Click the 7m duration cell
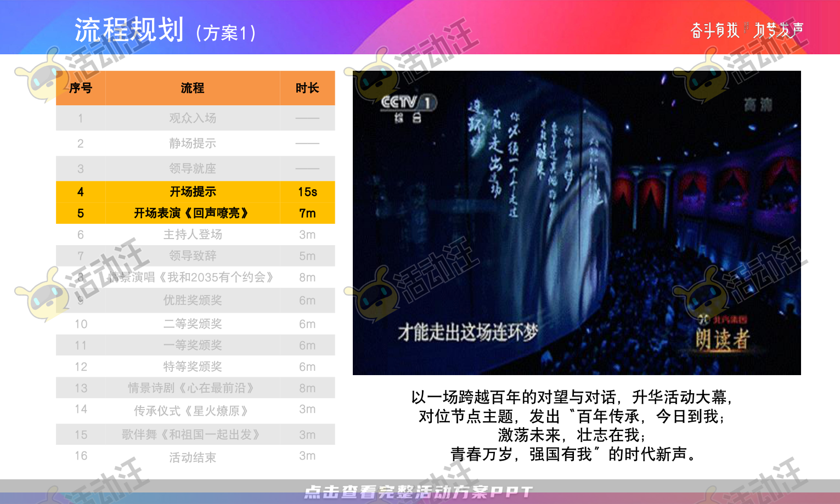The width and height of the screenshot is (840, 504). pos(307,213)
